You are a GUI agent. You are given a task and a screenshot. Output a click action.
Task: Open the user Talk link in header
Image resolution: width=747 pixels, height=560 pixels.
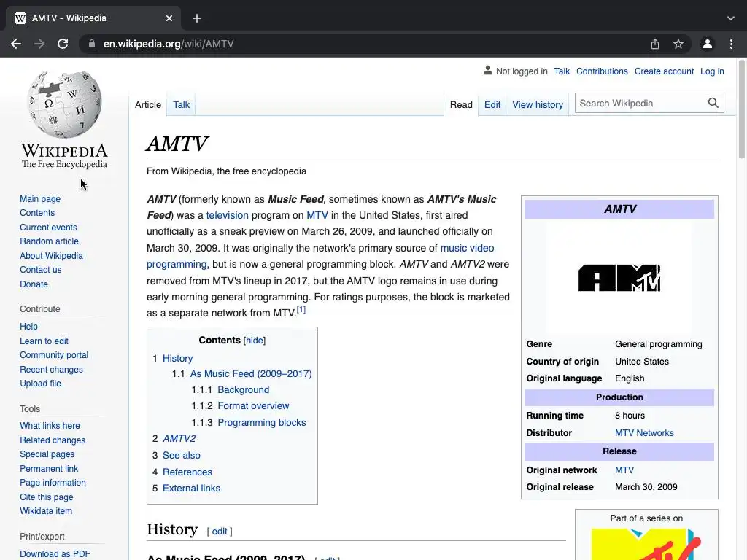point(562,71)
